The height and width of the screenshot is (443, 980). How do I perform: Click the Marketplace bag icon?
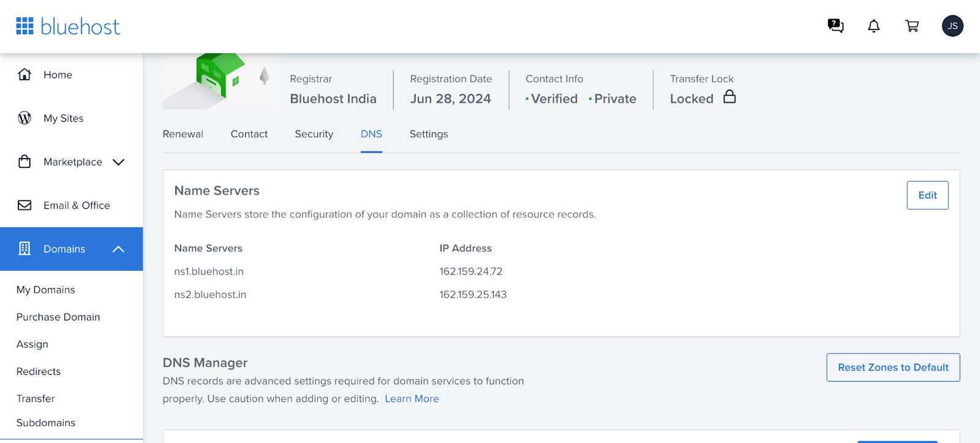coord(24,162)
